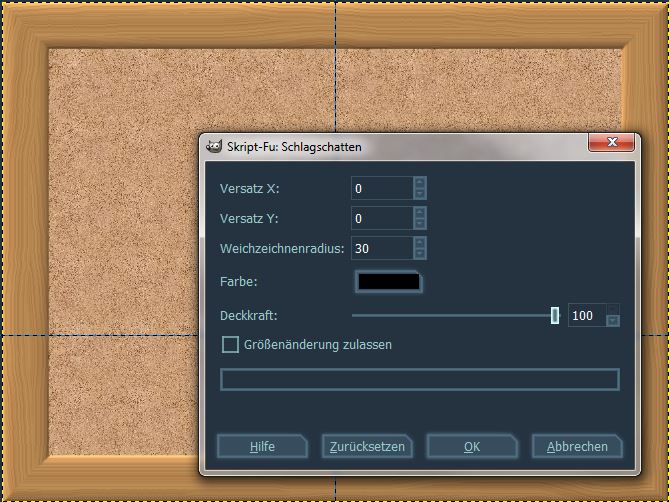Increase Versatz X with the up arrow

[420, 183]
